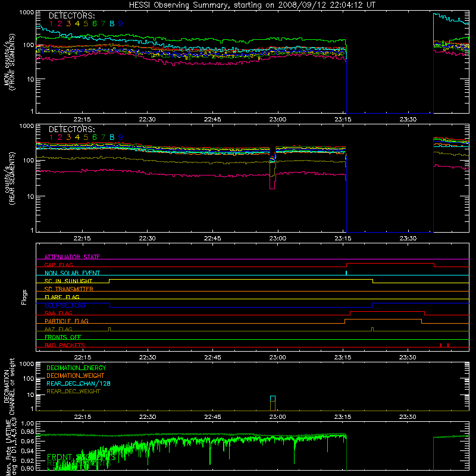Image resolution: width=476 pixels, height=476 pixels.
Task: Select detector number 3 in front segments legend
Action: 68,24
